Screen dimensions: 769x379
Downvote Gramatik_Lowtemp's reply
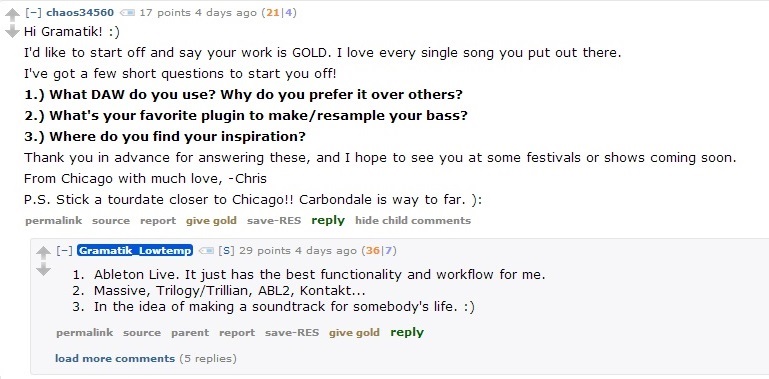pos(43,269)
